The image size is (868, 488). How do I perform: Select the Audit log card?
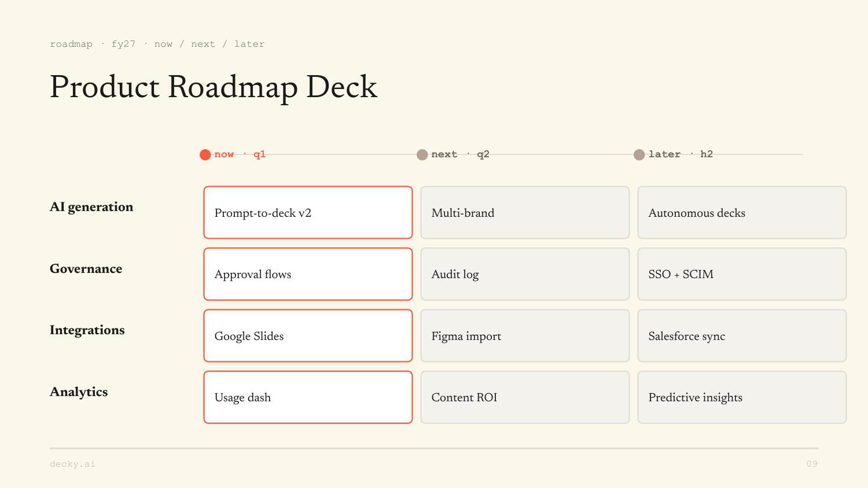point(525,274)
